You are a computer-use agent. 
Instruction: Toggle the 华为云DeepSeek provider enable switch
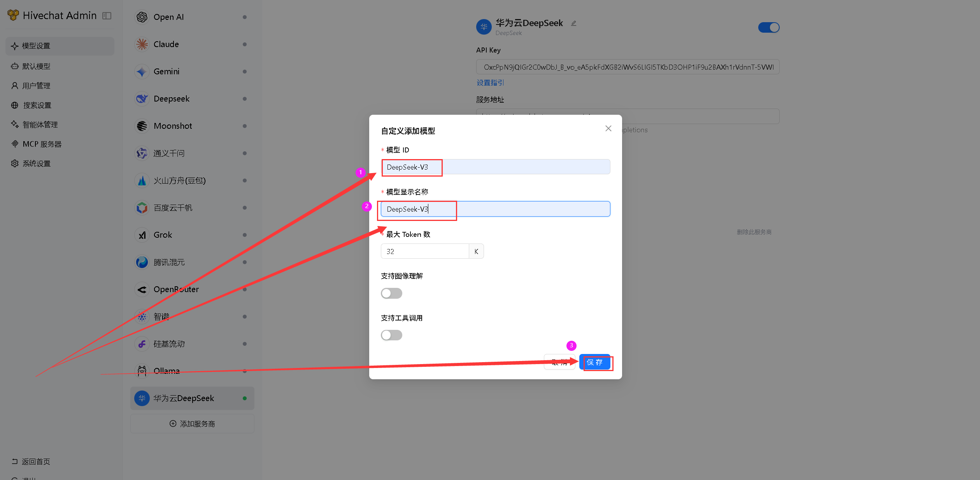click(769, 28)
